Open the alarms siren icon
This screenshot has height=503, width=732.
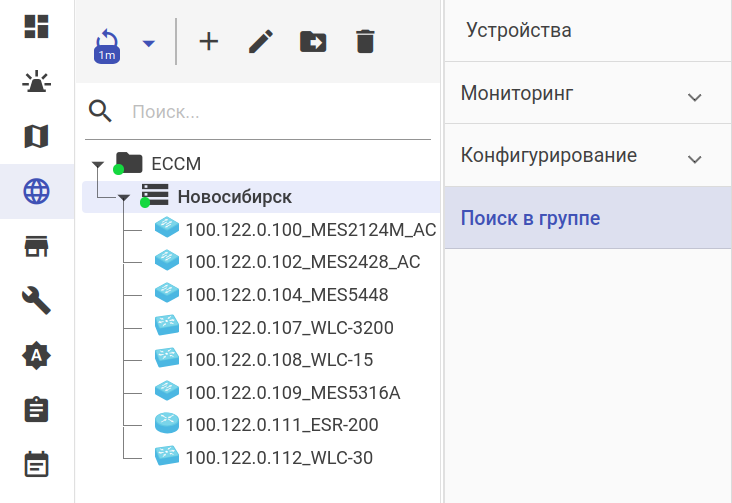[37, 82]
